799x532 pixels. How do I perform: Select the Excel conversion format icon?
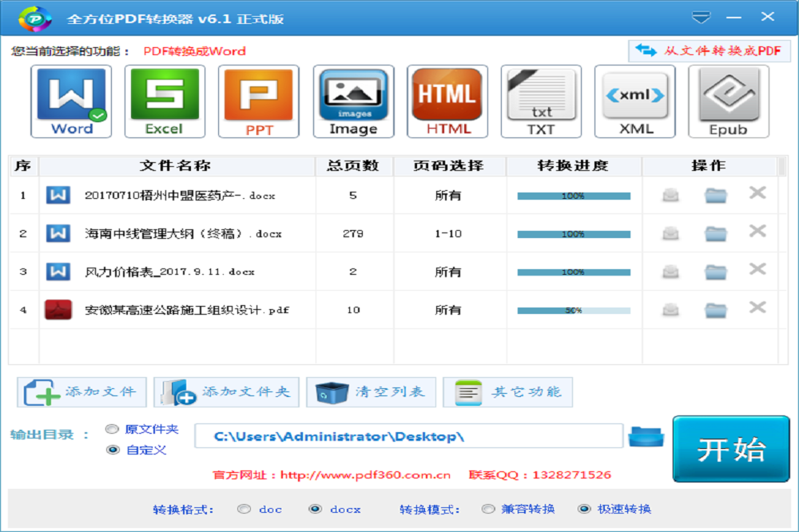165,100
